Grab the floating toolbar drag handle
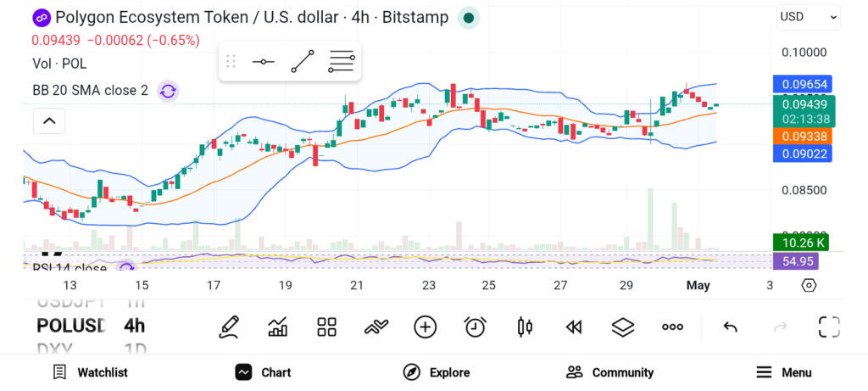Screen dimensions: 868x391 [231, 61]
